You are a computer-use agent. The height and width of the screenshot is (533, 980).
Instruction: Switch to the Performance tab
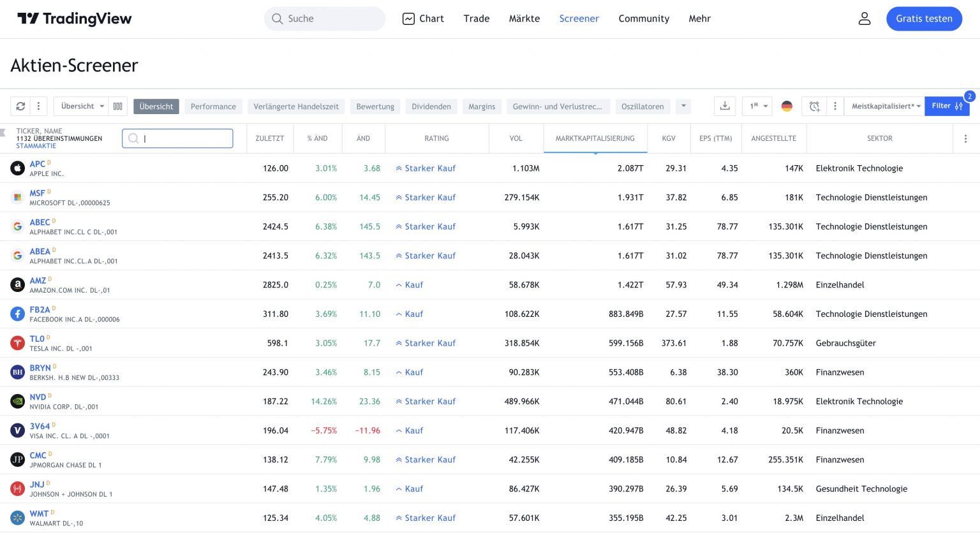click(213, 106)
